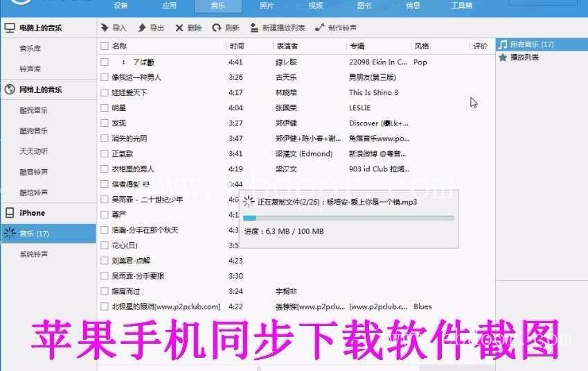Image resolution: width=588 pixels, height=371 pixels.
Task: Select the song 尊严
Action: 119,215
